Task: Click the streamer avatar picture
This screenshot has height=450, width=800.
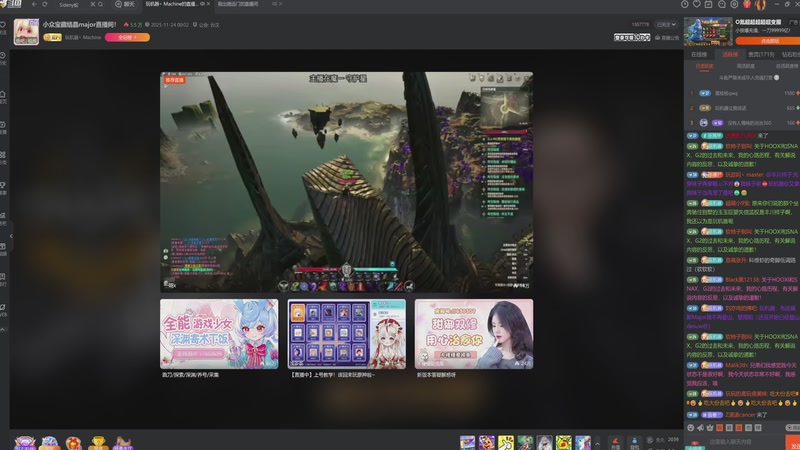Action: click(x=26, y=32)
